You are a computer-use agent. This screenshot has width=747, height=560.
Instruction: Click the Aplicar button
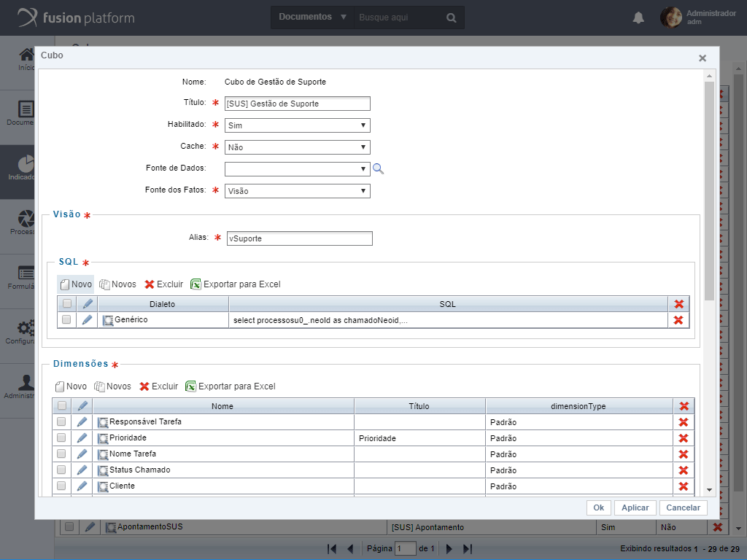635,507
